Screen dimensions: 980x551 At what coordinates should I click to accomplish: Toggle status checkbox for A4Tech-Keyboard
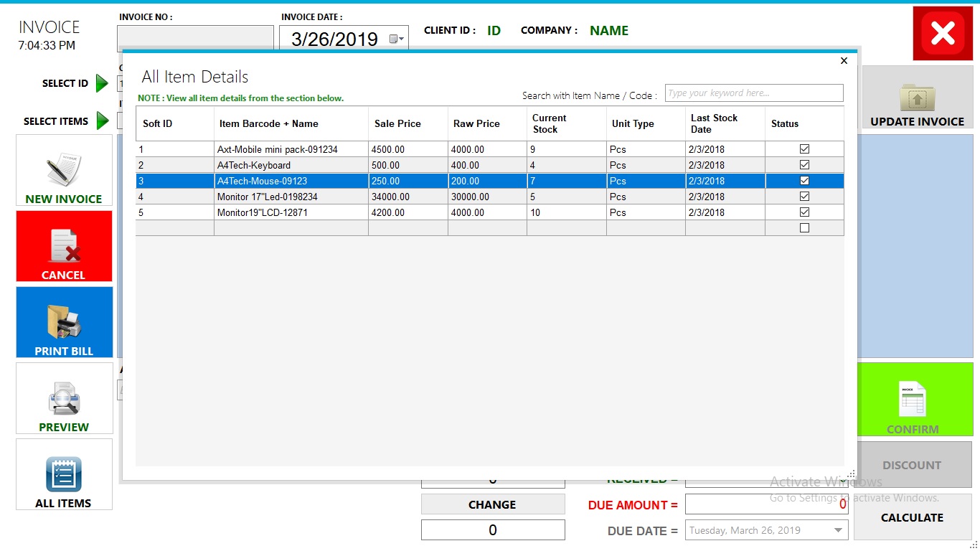[804, 165]
